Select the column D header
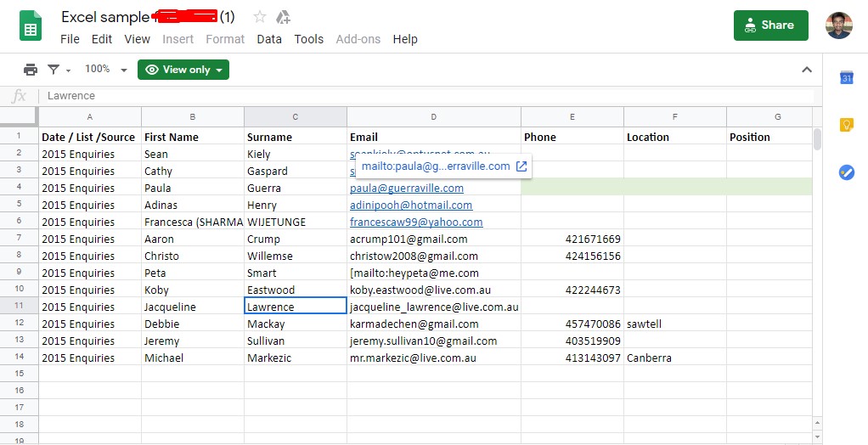Screen dimensions: 868x445 click(433, 116)
